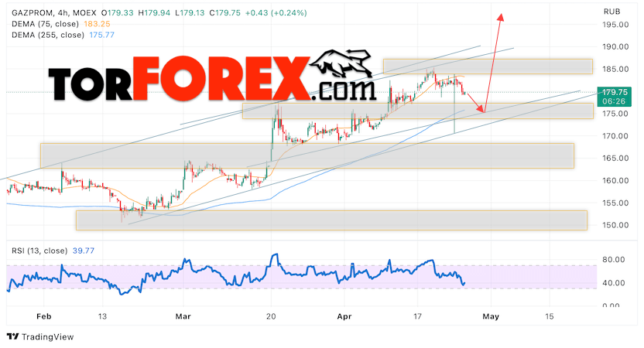Click the 185.00 price axis label

pyautogui.click(x=615, y=70)
